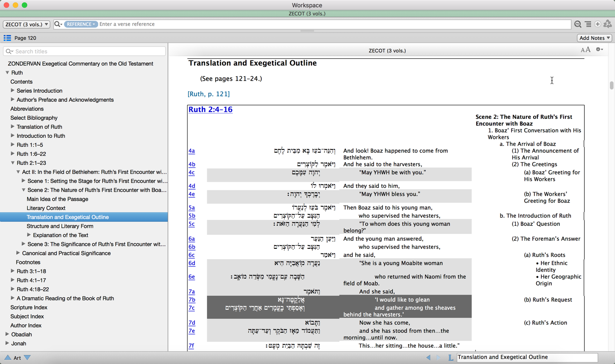Expand the Ruth 1:1–5 triangle

13,145
